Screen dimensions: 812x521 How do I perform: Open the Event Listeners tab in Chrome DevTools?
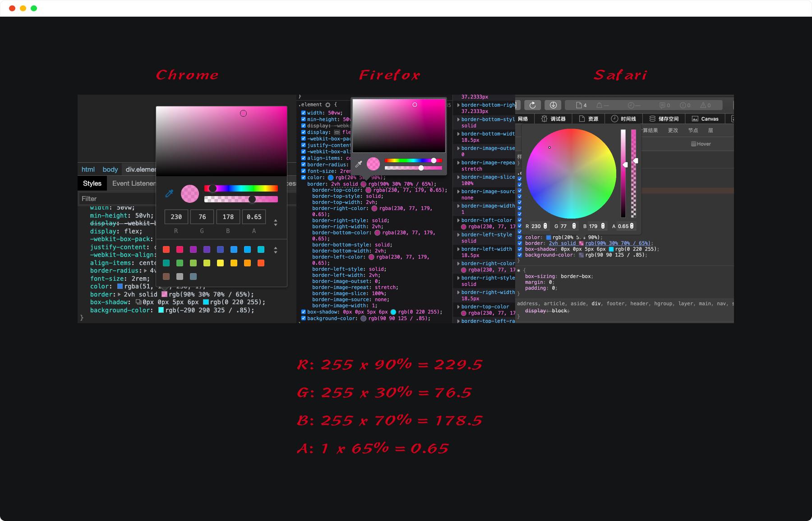click(x=134, y=183)
